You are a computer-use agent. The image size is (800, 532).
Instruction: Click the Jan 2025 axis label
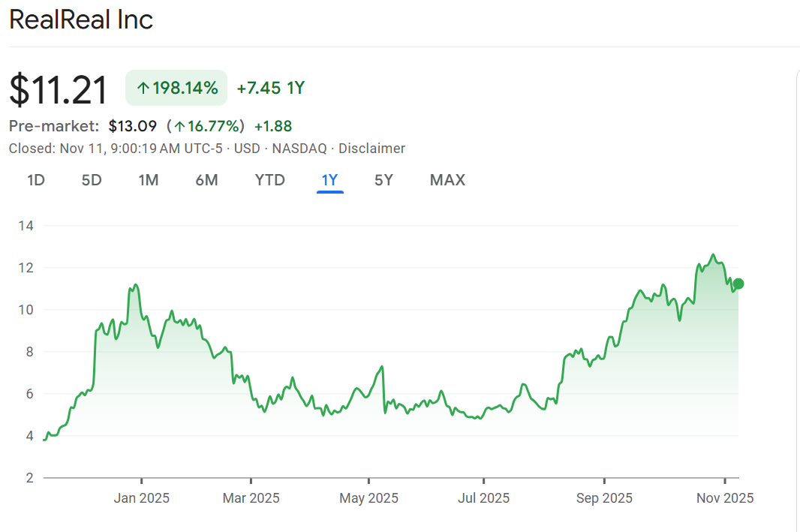point(142,498)
